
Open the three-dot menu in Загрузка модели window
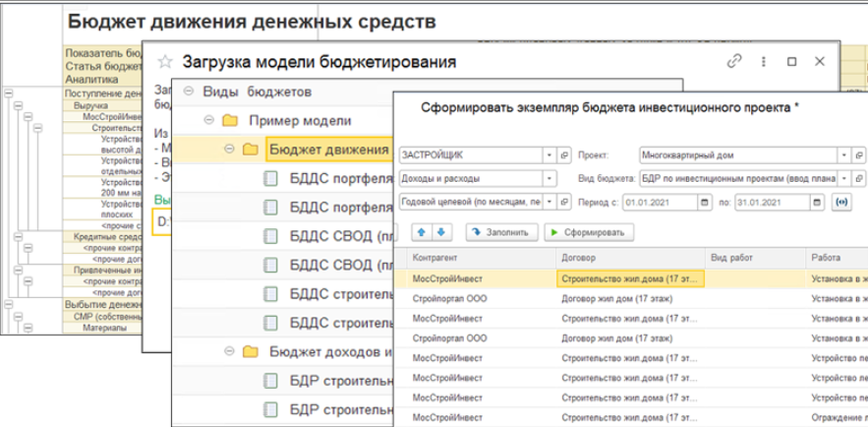[x=764, y=61]
